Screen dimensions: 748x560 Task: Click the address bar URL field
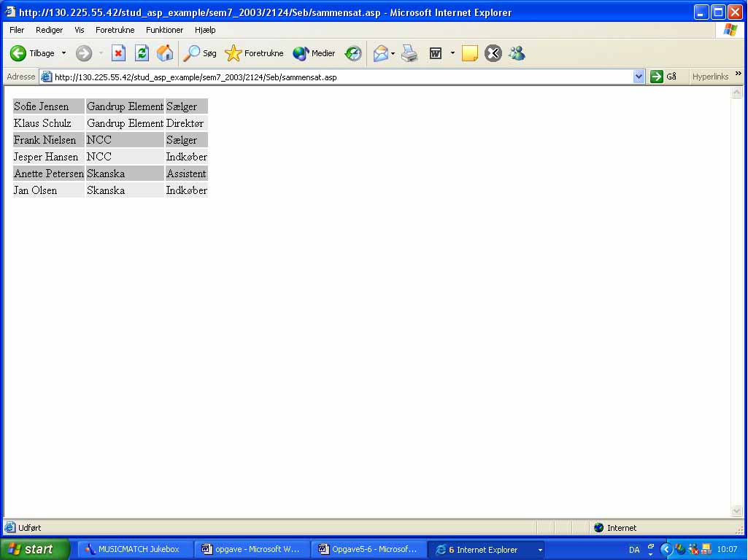click(336, 77)
